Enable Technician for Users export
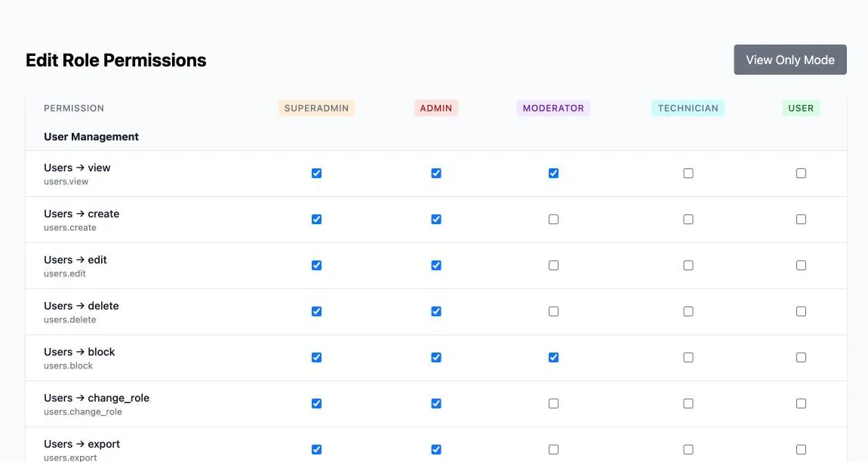Image resolution: width=868 pixels, height=462 pixels. coord(688,449)
